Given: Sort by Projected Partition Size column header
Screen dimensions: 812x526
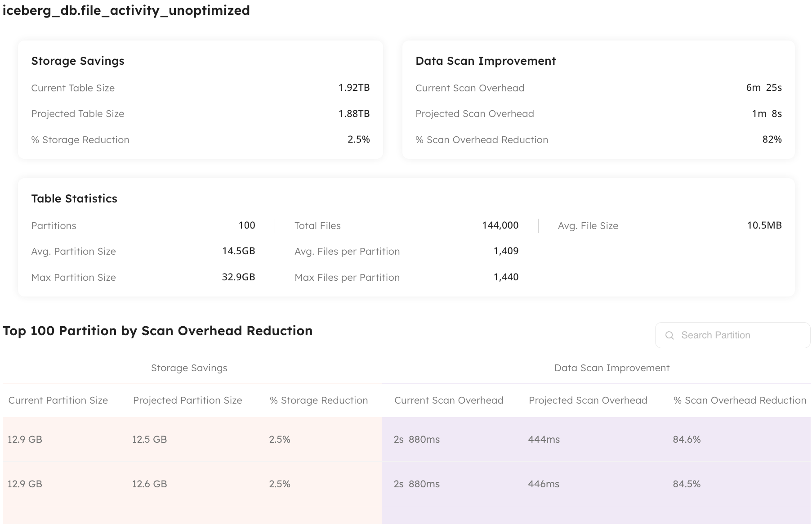Looking at the screenshot, I should pos(187,400).
